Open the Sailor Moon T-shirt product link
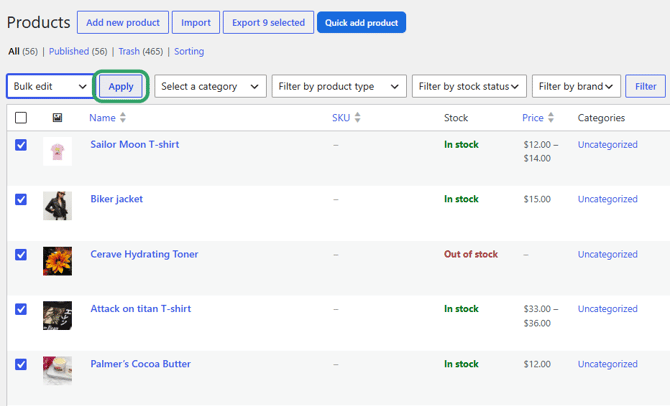The image size is (670, 406). tap(135, 144)
